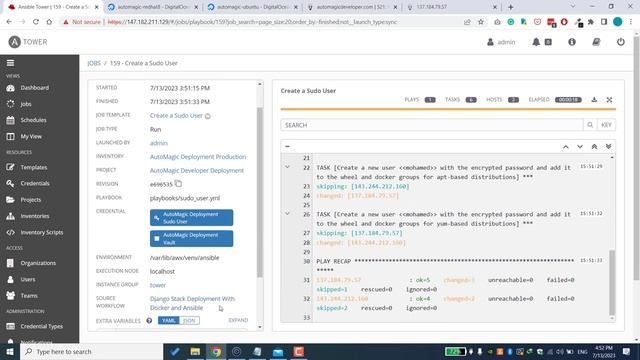Switch to automagic-redhat8 DigitalOcean browser tab
The image size is (640, 360).
pyautogui.click(x=153, y=7)
